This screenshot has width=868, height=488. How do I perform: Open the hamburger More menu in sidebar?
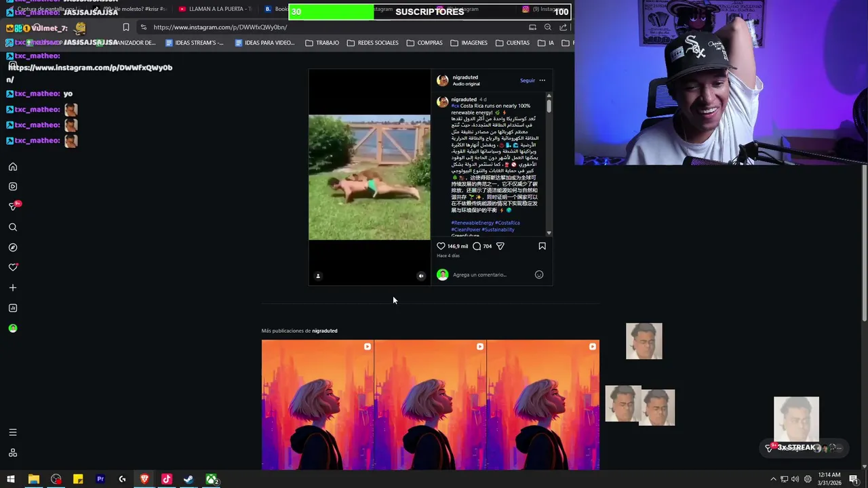(12, 432)
